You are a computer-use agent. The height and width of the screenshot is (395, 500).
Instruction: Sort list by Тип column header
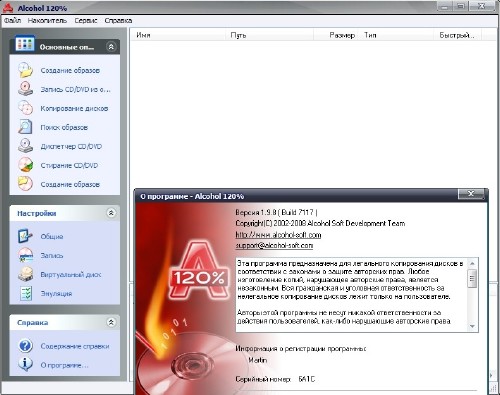point(396,35)
